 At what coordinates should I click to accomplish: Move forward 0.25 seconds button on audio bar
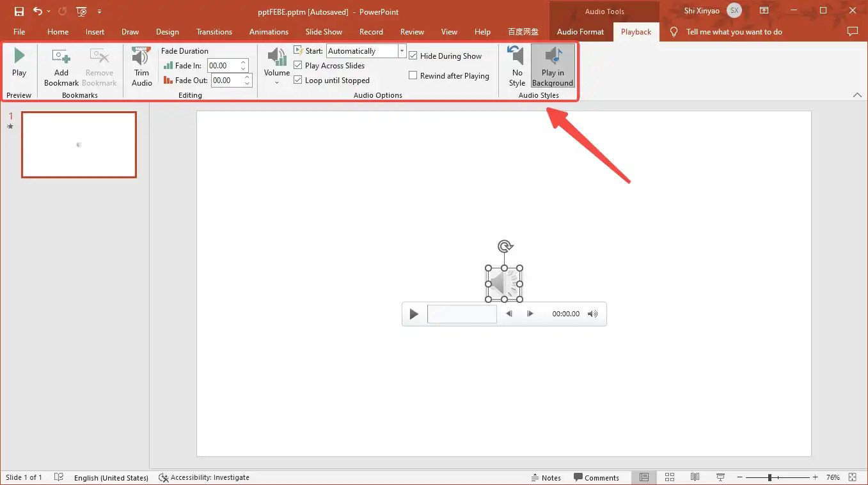[530, 314]
